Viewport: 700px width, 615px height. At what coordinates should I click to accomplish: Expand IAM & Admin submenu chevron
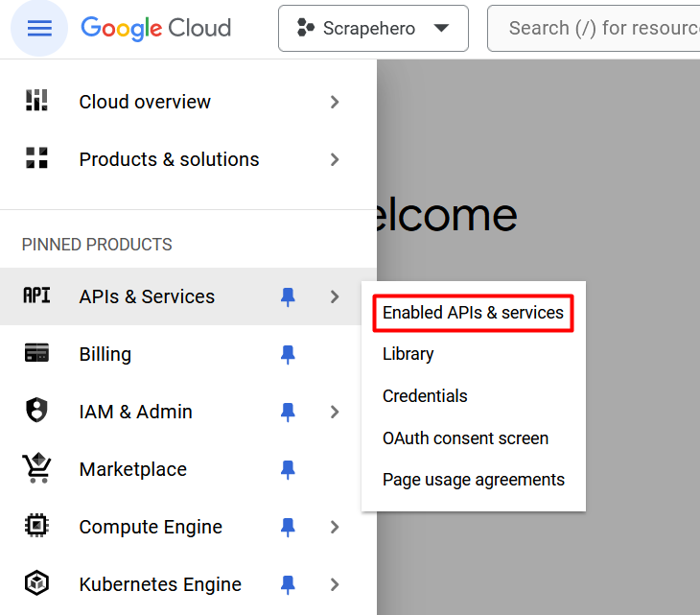pyautogui.click(x=335, y=413)
